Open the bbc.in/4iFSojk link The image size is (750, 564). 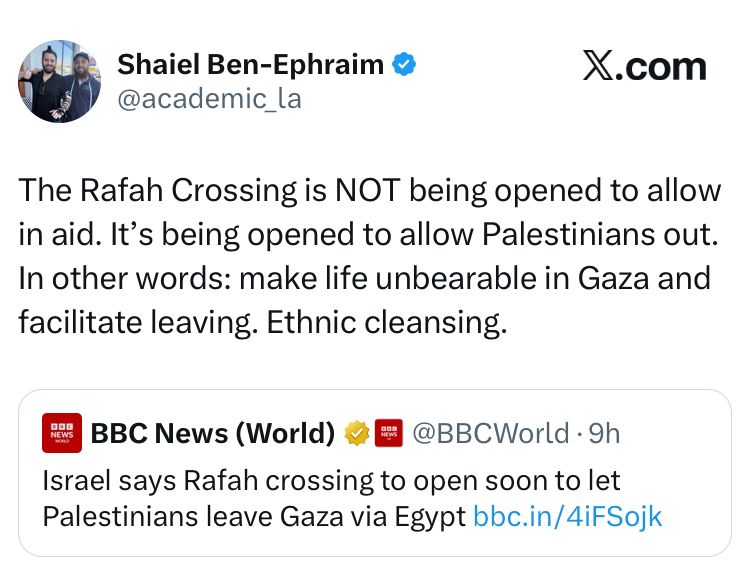[x=567, y=516]
